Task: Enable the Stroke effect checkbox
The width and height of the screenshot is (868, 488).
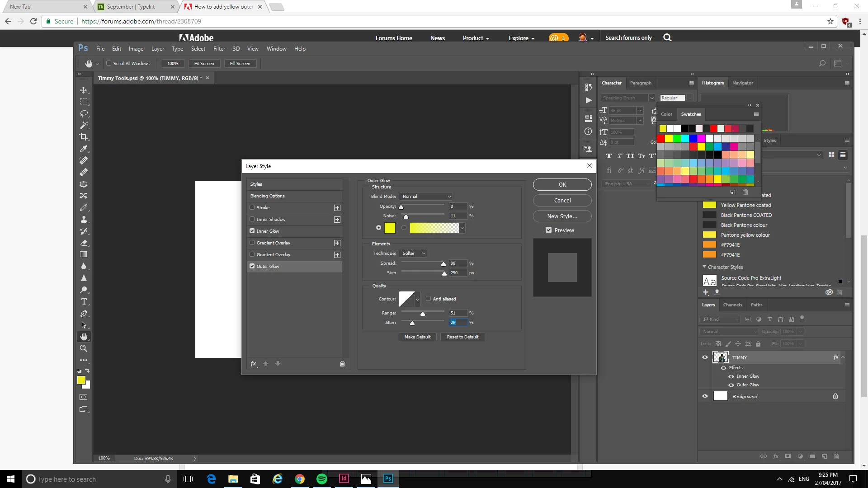Action: click(252, 207)
